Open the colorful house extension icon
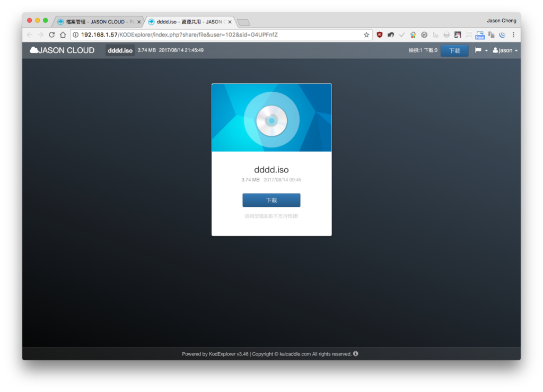The height and width of the screenshot is (392, 543). coord(413,34)
